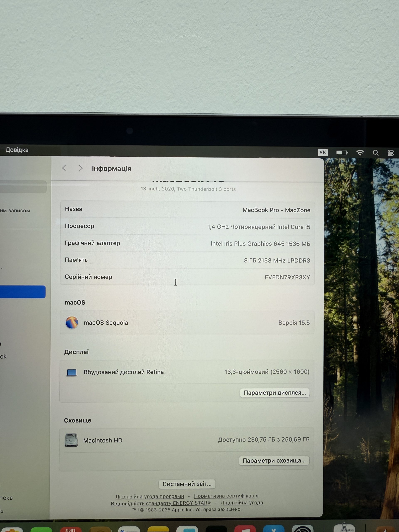Click the Системний звіт… button

[x=187, y=484]
